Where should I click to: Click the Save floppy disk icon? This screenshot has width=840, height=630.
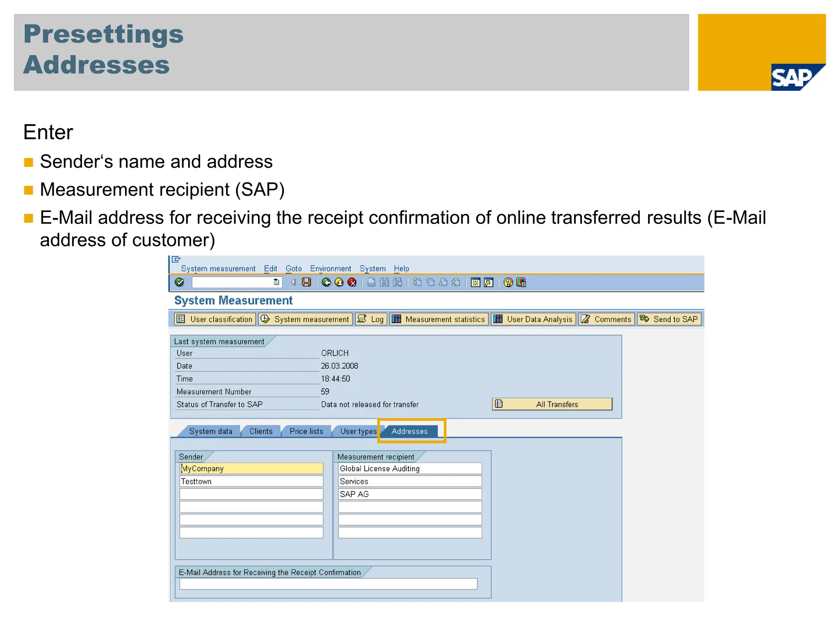pyautogui.click(x=306, y=282)
